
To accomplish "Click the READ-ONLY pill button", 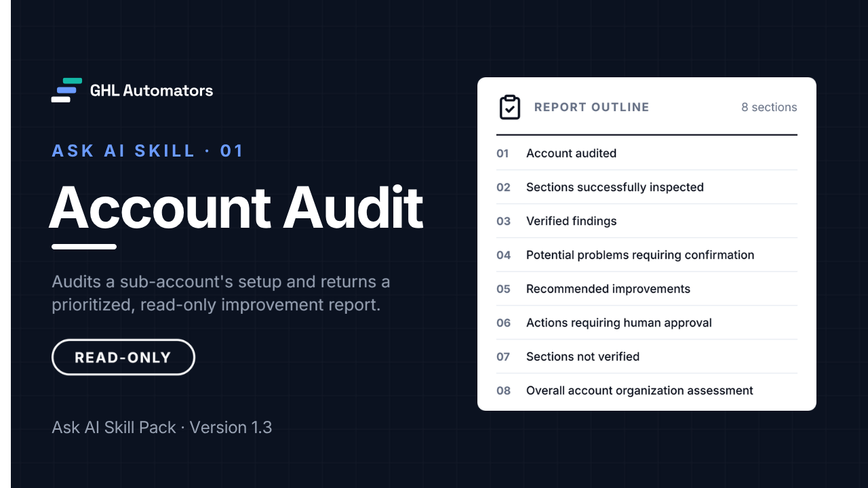I will pyautogui.click(x=123, y=357).
